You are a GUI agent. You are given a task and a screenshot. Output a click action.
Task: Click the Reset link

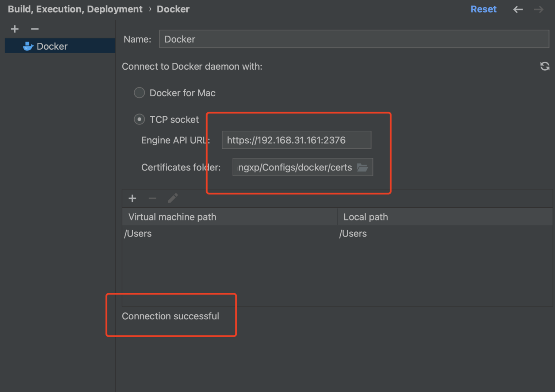coord(483,9)
